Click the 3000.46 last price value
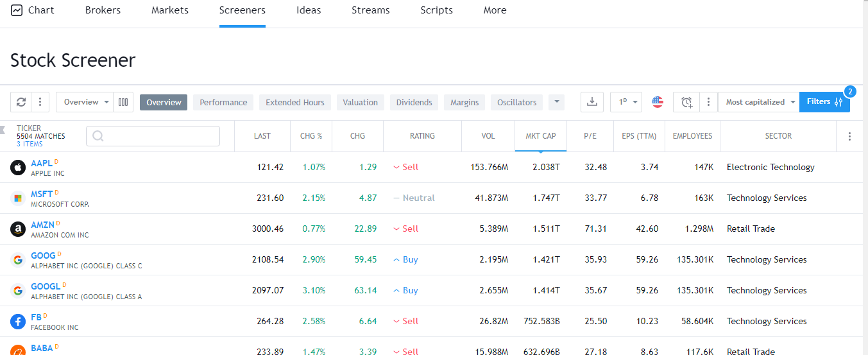 point(266,229)
